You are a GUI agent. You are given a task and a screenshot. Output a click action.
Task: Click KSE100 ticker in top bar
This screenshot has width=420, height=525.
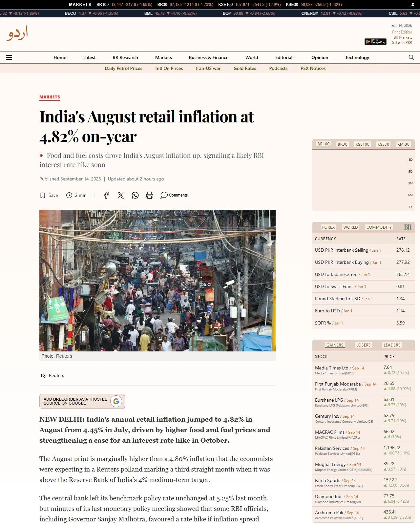(x=249, y=5)
